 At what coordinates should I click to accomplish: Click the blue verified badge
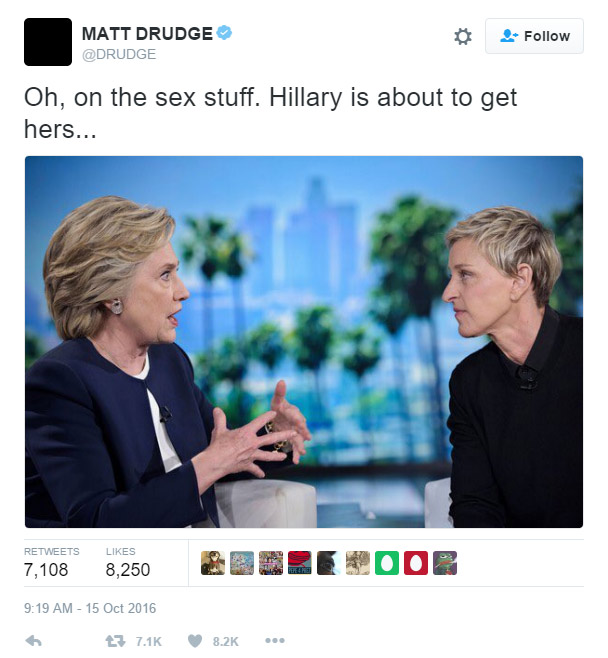[224, 33]
